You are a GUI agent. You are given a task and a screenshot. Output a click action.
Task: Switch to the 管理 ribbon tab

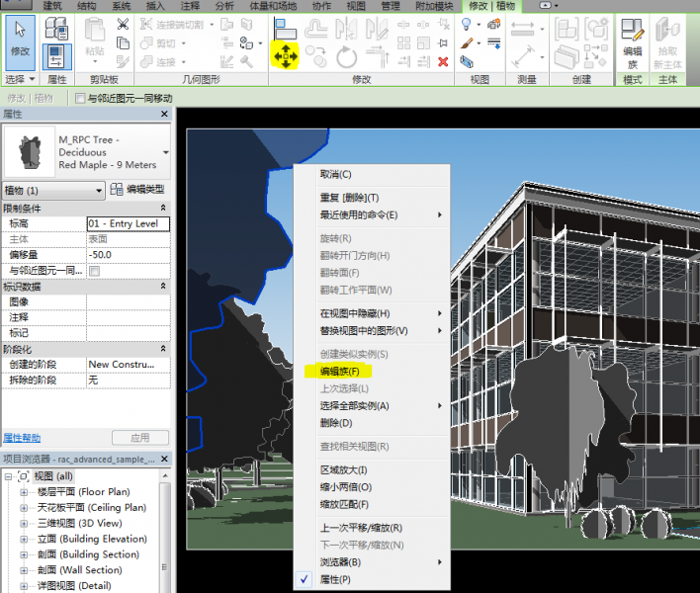coord(391,6)
